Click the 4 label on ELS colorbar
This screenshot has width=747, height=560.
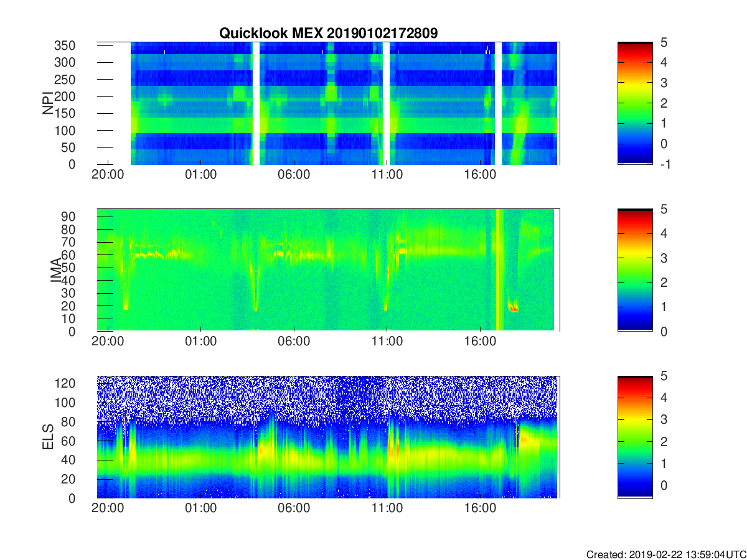[x=665, y=398]
